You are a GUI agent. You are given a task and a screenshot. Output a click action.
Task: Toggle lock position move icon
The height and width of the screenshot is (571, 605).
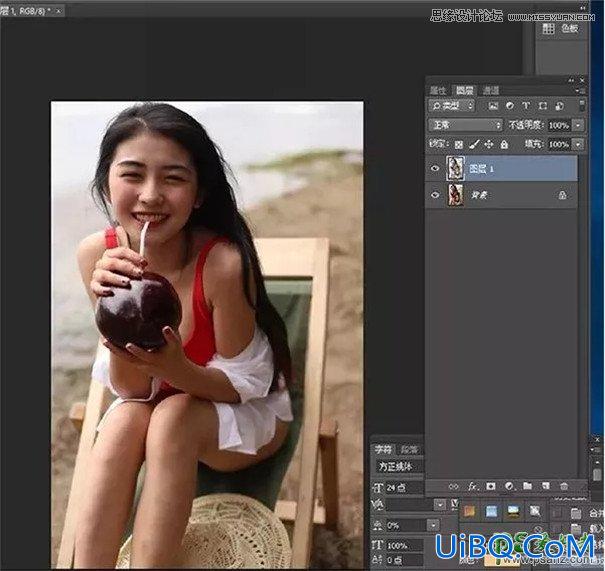click(488, 145)
